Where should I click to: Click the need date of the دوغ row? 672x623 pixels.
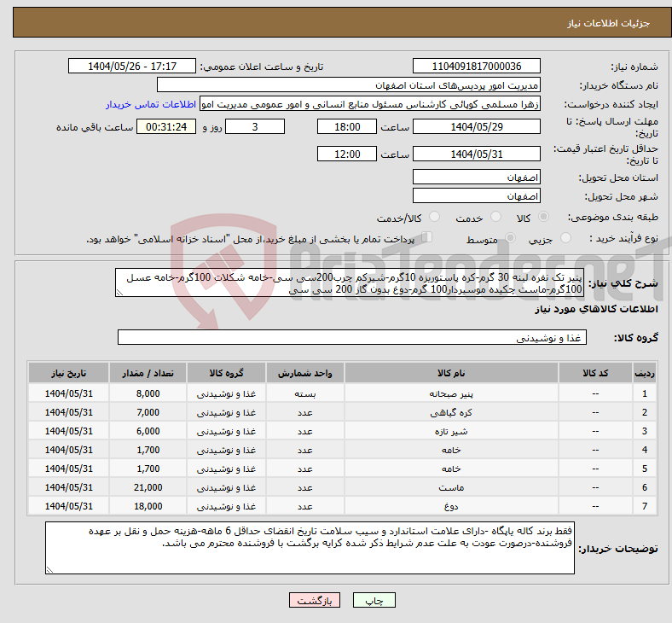tap(68, 506)
